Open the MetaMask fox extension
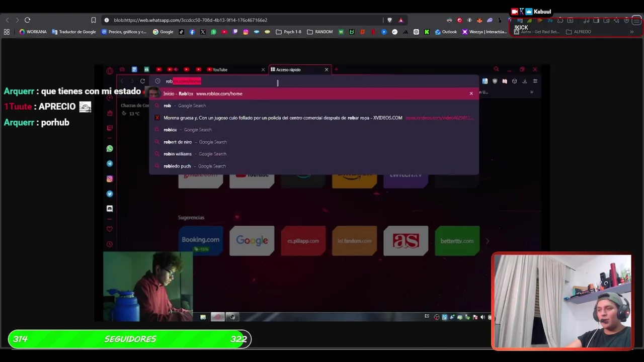 (479, 20)
